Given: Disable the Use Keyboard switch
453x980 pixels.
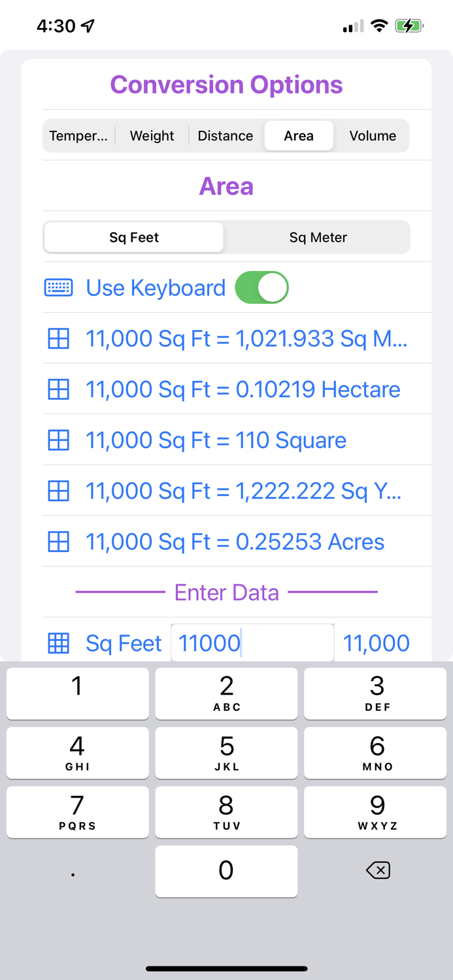Looking at the screenshot, I should [261, 287].
